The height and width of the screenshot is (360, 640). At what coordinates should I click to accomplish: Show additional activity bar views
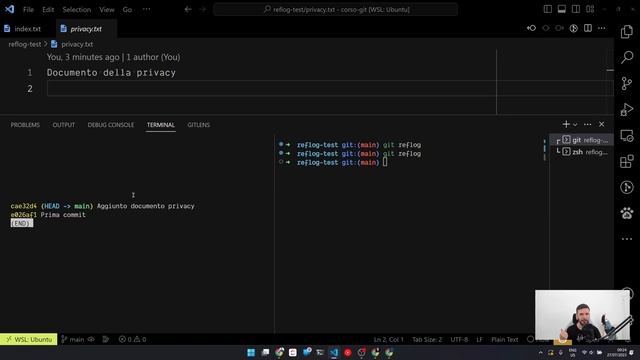627,239
